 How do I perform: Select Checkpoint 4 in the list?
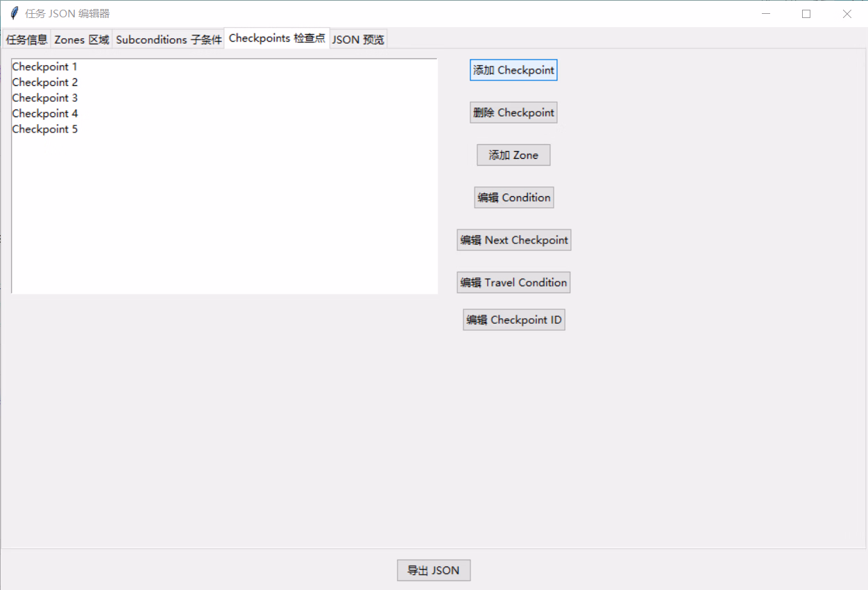pyautogui.click(x=224, y=114)
